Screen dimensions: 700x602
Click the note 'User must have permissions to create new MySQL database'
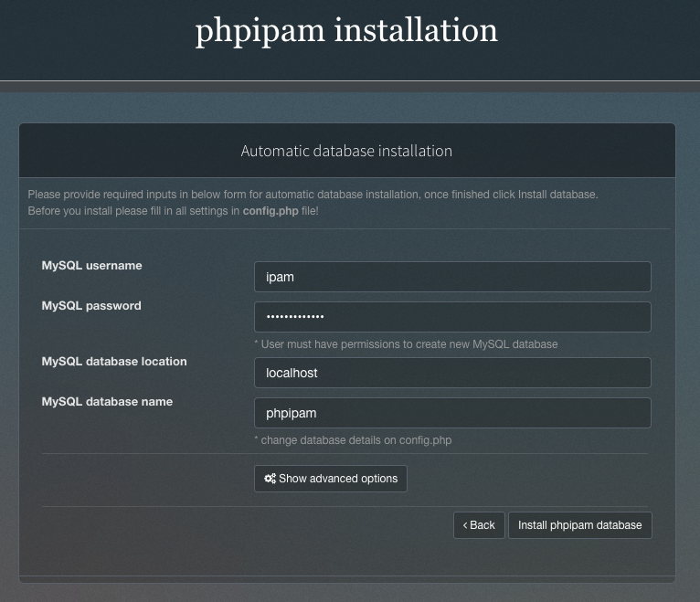[406, 344]
